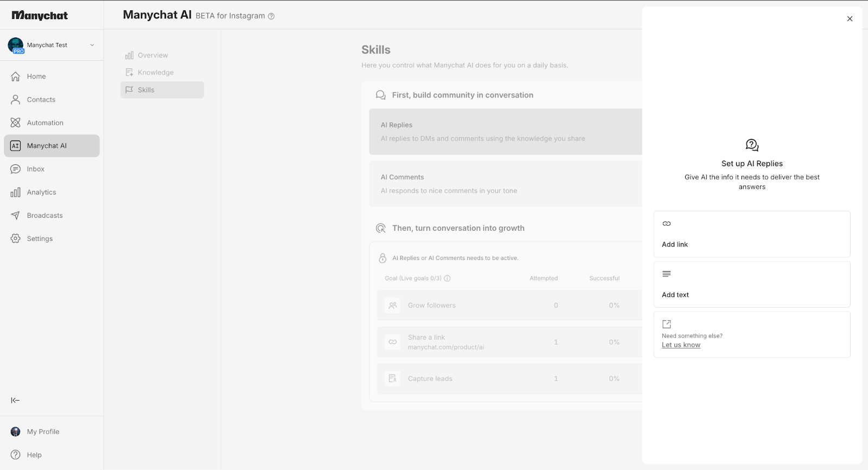Click the Let us know link
The height and width of the screenshot is (470, 868).
pyautogui.click(x=681, y=345)
